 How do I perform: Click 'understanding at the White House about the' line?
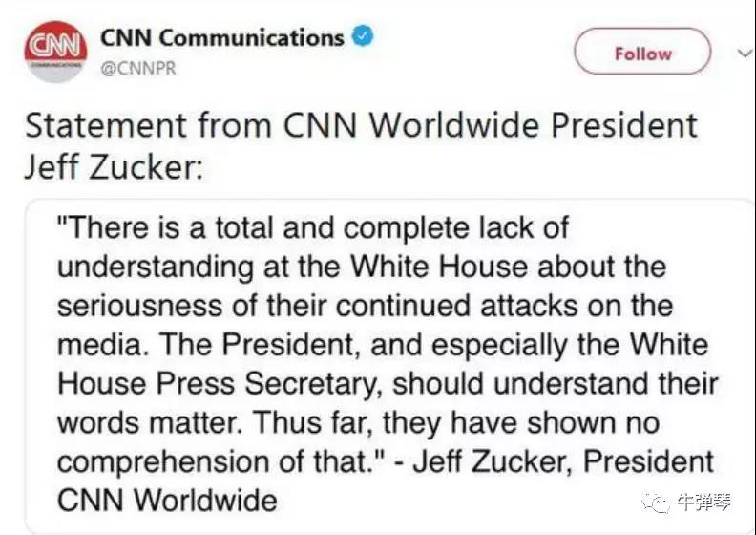click(x=363, y=267)
